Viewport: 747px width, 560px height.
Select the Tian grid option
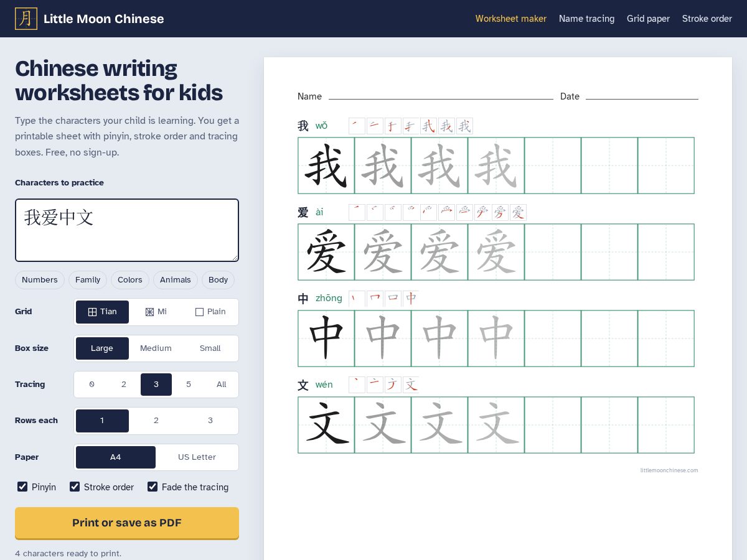pos(102,312)
